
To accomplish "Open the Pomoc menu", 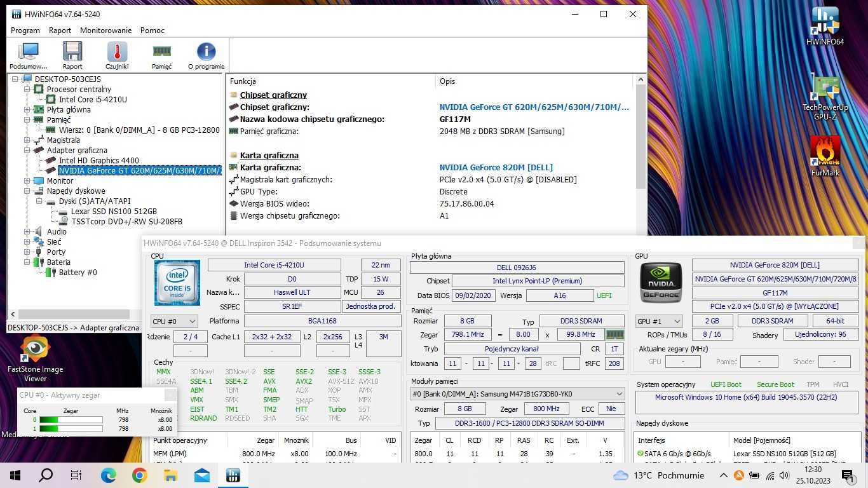I will tap(153, 30).
